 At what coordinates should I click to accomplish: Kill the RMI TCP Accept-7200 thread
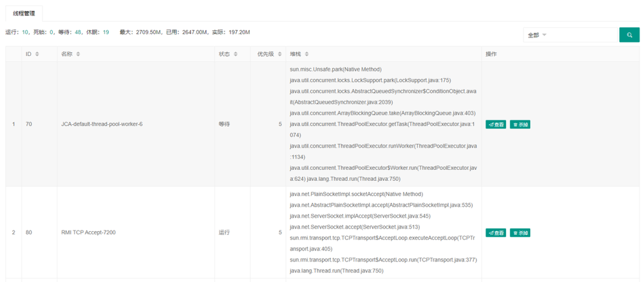click(520, 232)
